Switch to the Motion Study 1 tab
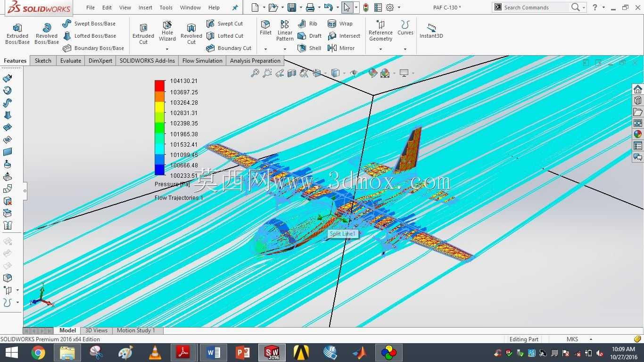This screenshot has width=644, height=362. 136,330
